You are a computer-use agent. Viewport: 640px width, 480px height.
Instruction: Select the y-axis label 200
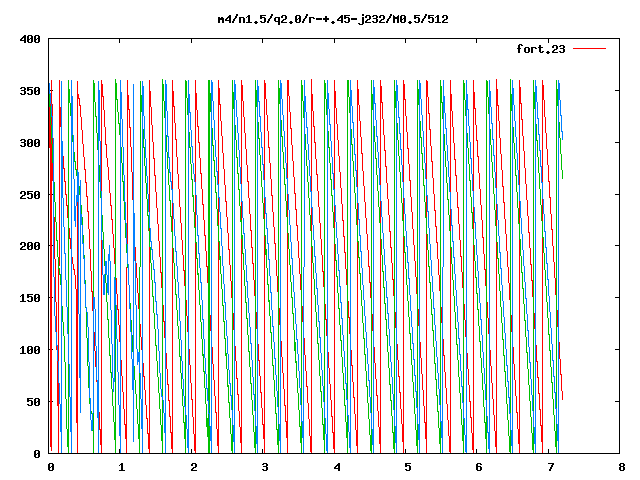pos(30,246)
